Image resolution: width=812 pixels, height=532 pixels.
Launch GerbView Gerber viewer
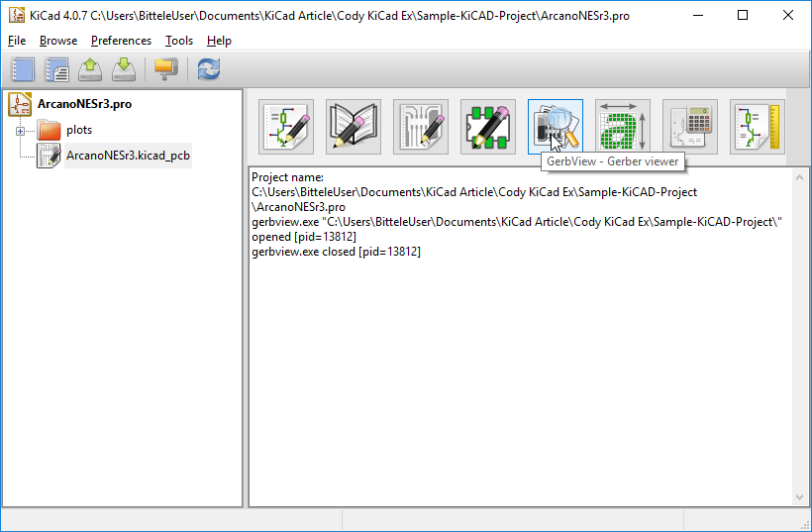(x=555, y=127)
